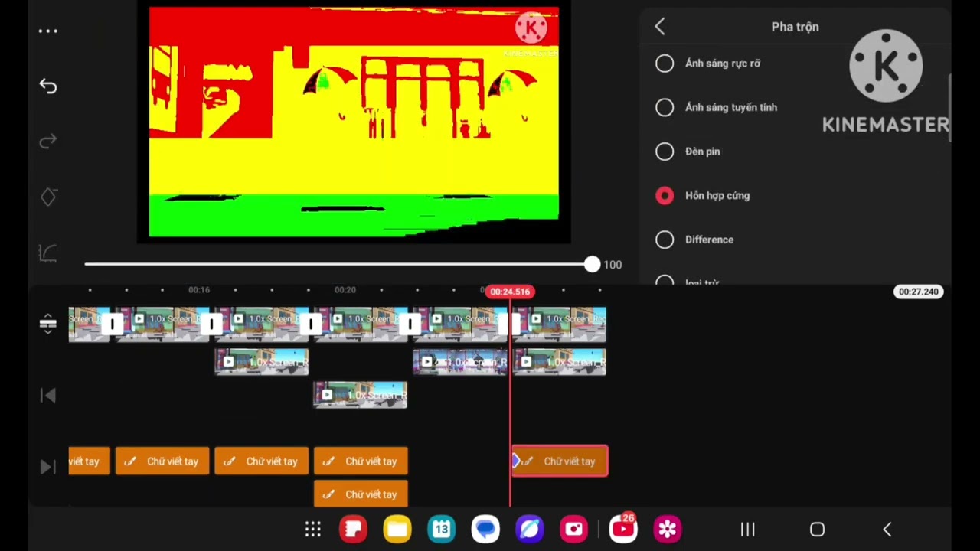Select the Chữ viết tay clip in lowest row
The height and width of the screenshot is (551, 980).
click(361, 494)
